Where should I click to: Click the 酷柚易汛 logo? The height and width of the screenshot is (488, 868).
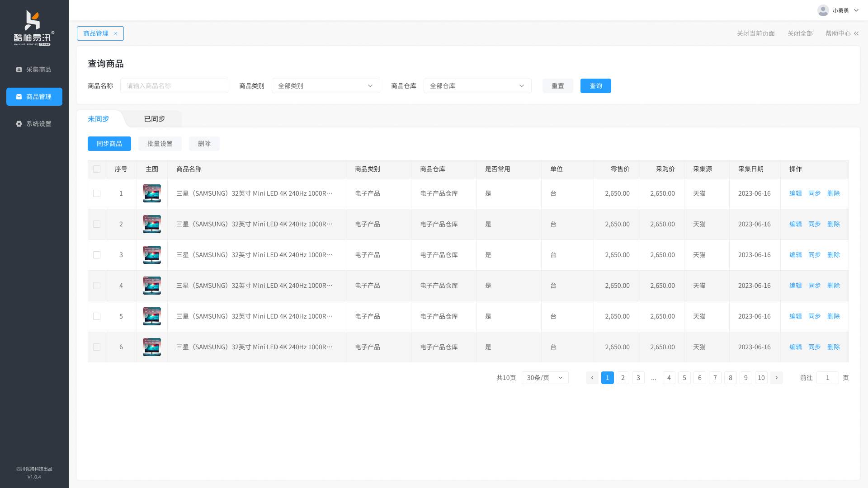coord(34,28)
